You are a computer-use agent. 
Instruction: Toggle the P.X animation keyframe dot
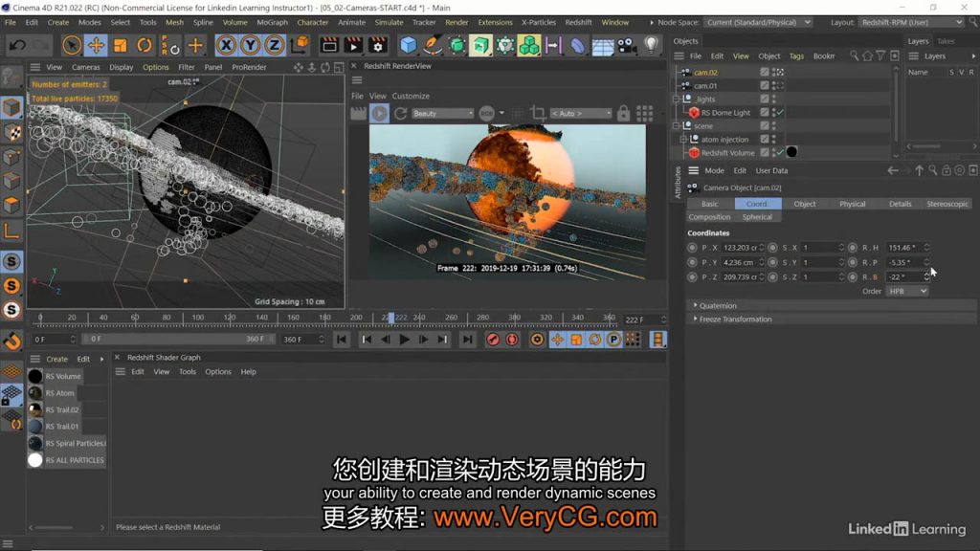(692, 248)
